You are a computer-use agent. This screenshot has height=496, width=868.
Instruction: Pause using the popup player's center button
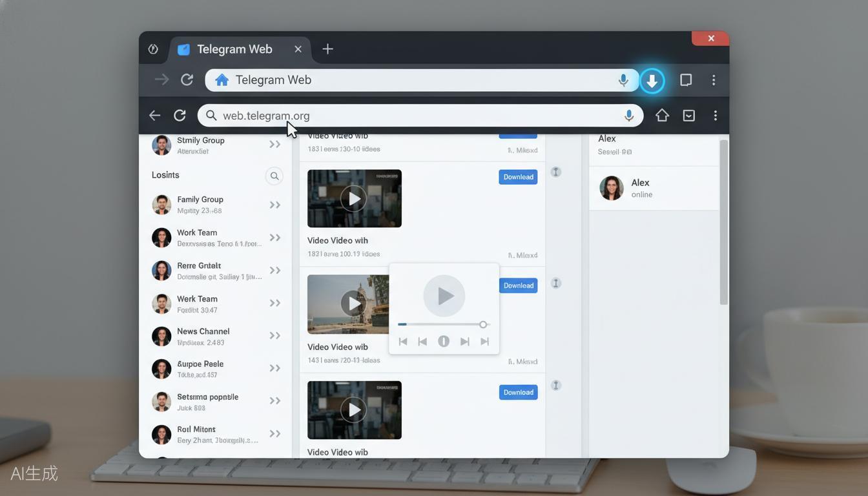[x=444, y=341]
